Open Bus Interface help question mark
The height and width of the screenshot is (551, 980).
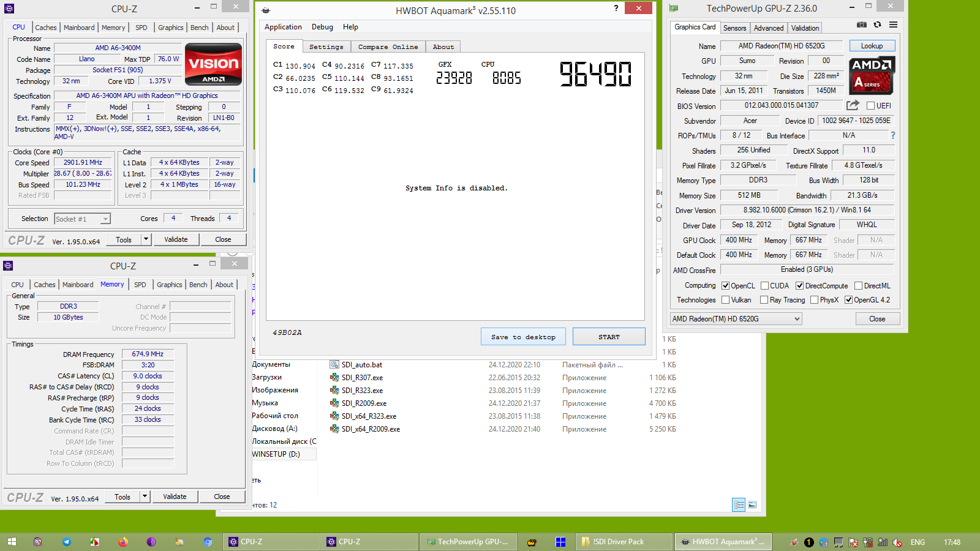(892, 135)
